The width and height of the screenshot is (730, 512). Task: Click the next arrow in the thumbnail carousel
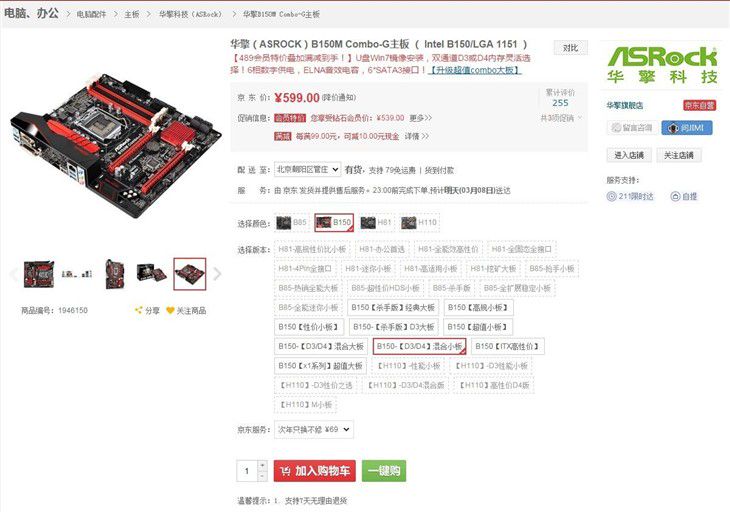point(217,274)
